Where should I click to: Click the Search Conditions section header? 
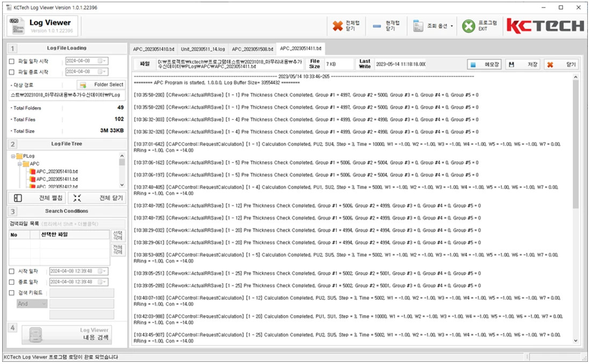[x=67, y=212]
